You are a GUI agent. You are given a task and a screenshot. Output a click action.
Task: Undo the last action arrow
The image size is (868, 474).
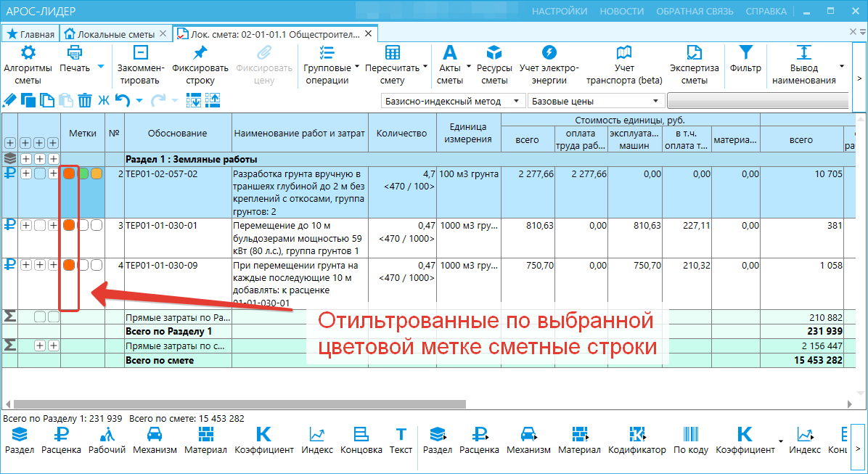pyautogui.click(x=123, y=100)
